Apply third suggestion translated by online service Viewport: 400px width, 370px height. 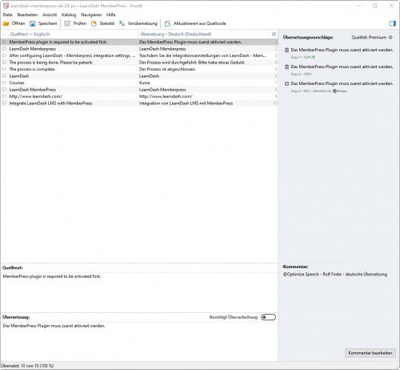[338, 87]
